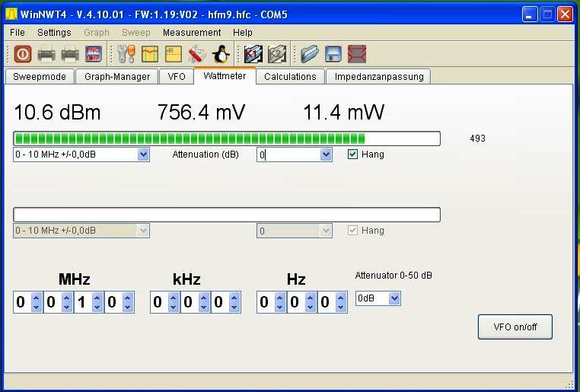Click the open folder toolbar icon
The height and width of the screenshot is (392, 580).
tap(309, 54)
